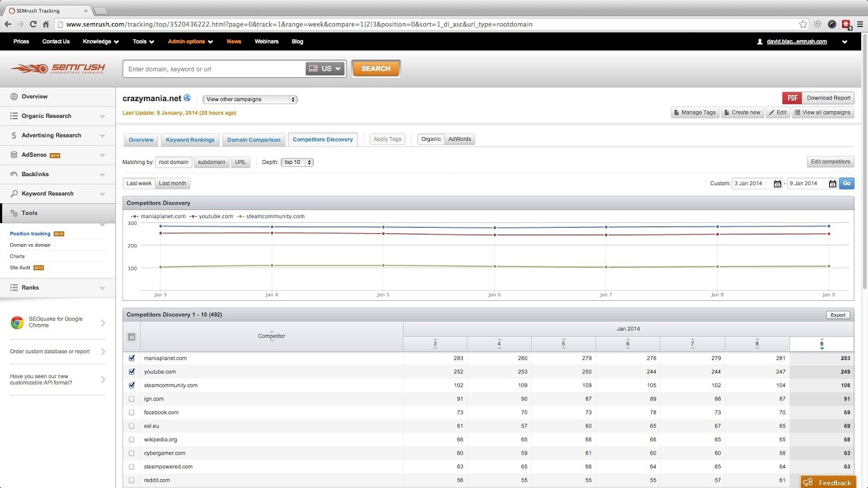Screen dimensions: 868x488
Task: Check steampowered.com checkbox
Action: [x=132, y=467]
